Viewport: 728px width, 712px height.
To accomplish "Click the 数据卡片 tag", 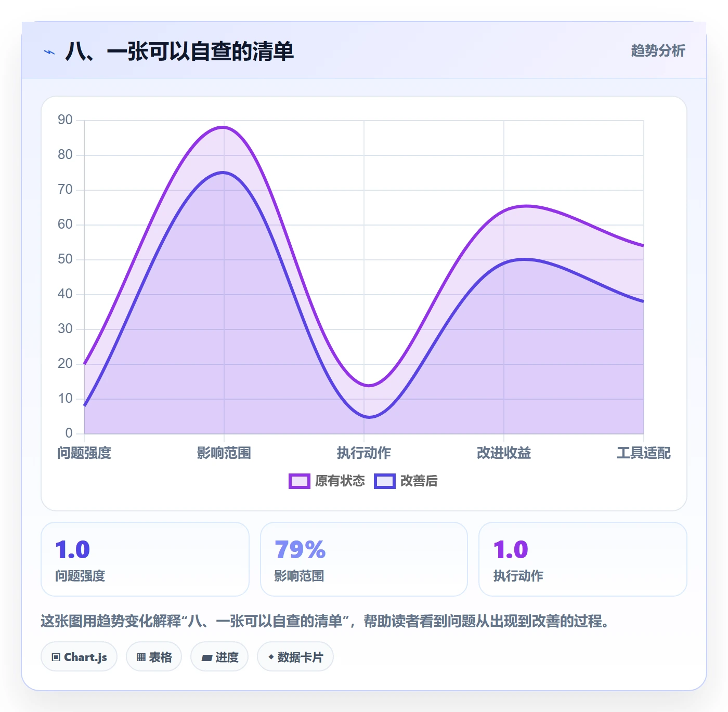I will coord(295,657).
